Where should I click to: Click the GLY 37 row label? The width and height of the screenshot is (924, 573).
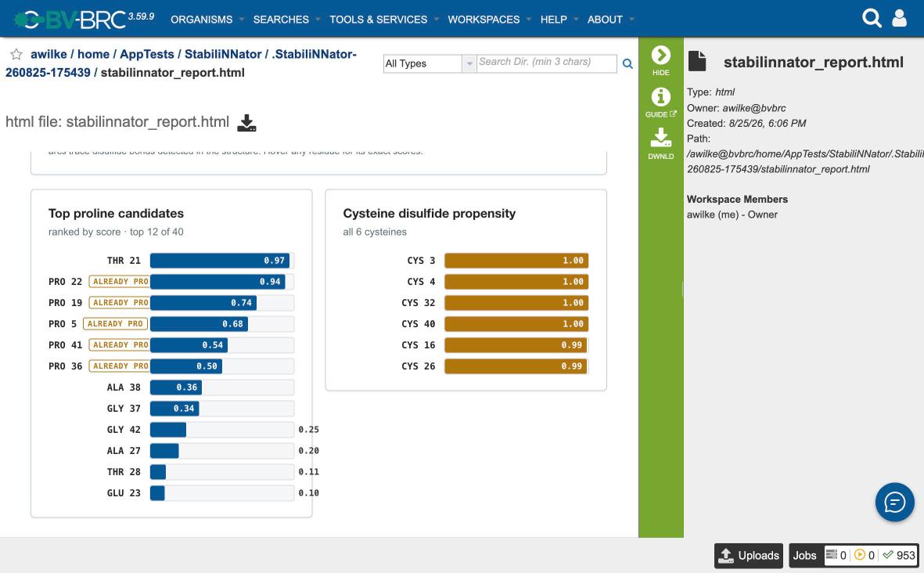124,409
